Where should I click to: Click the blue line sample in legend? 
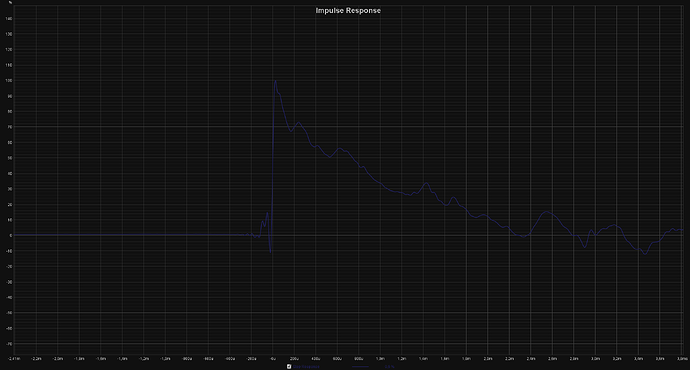(x=360, y=366)
